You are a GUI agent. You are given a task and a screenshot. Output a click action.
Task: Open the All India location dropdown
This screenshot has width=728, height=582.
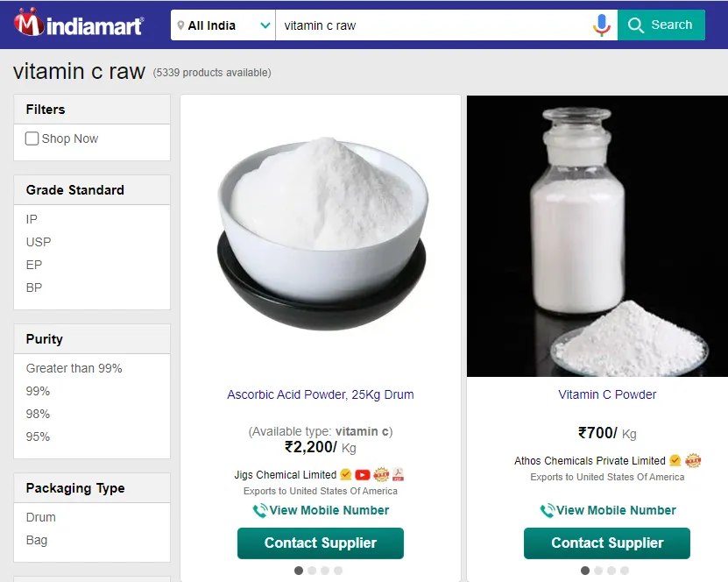(x=223, y=25)
